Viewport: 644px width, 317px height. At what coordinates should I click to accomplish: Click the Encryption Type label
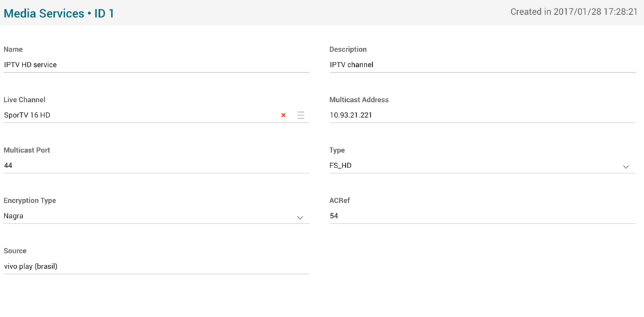click(30, 200)
